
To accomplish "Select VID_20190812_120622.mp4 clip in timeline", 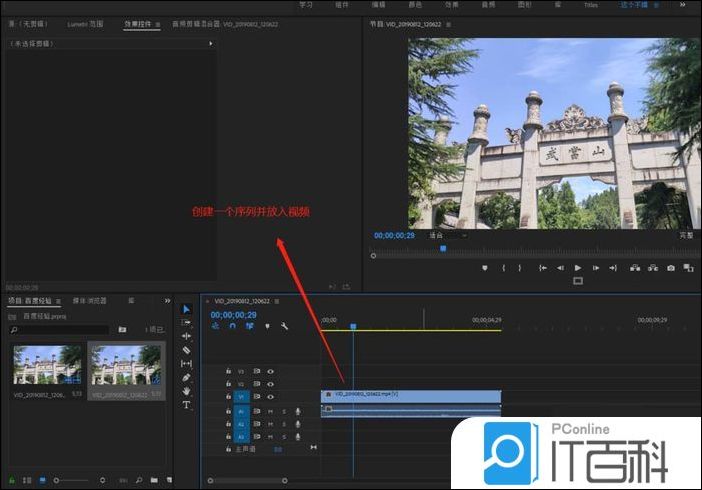I will (x=410, y=396).
